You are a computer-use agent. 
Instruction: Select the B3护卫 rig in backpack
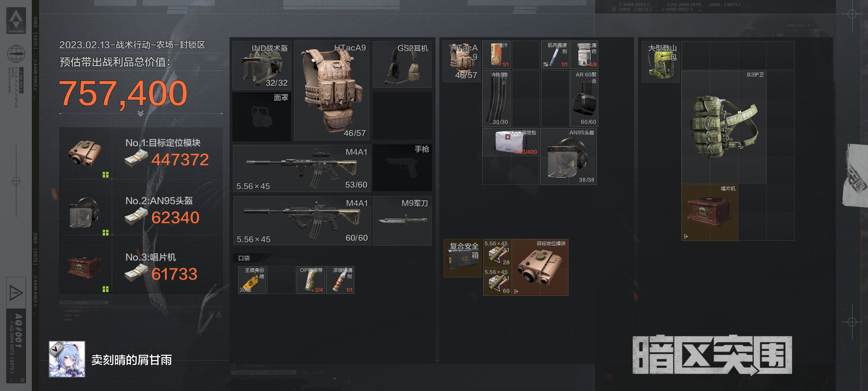724,127
